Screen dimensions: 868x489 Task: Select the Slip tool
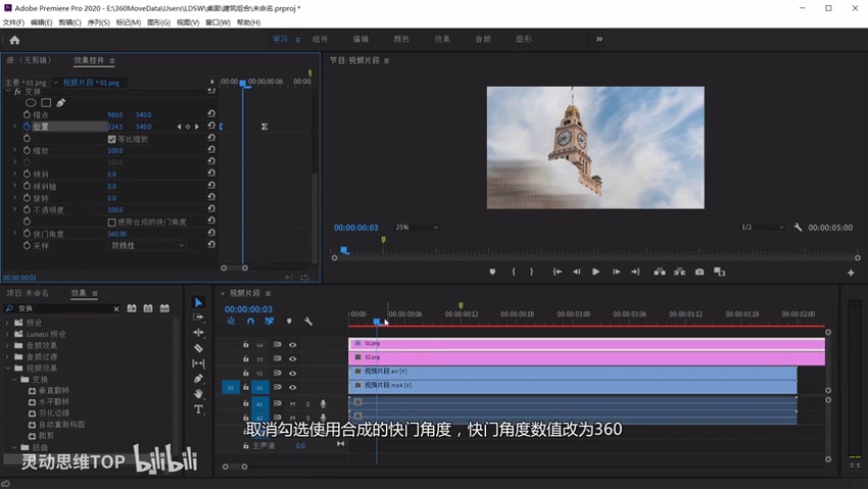tap(199, 363)
